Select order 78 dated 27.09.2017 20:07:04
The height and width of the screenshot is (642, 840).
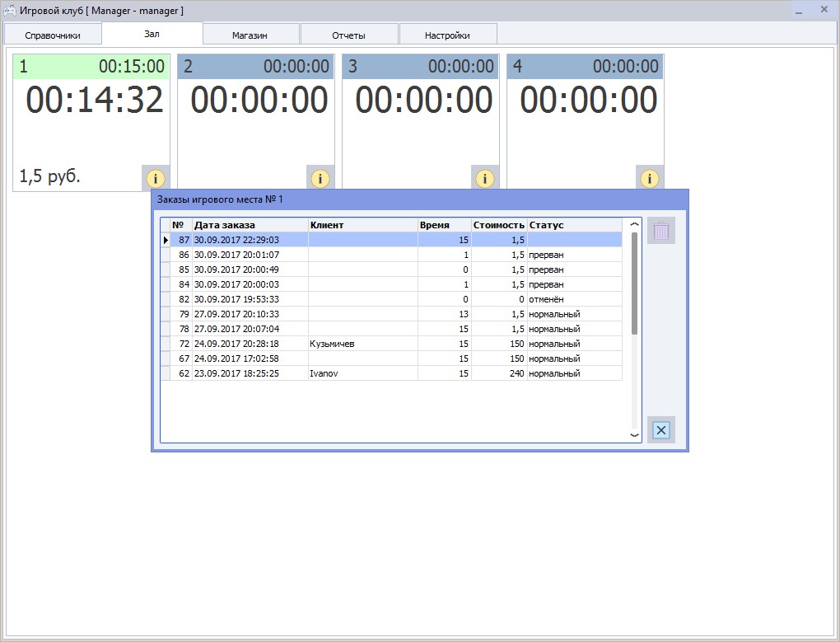point(392,329)
